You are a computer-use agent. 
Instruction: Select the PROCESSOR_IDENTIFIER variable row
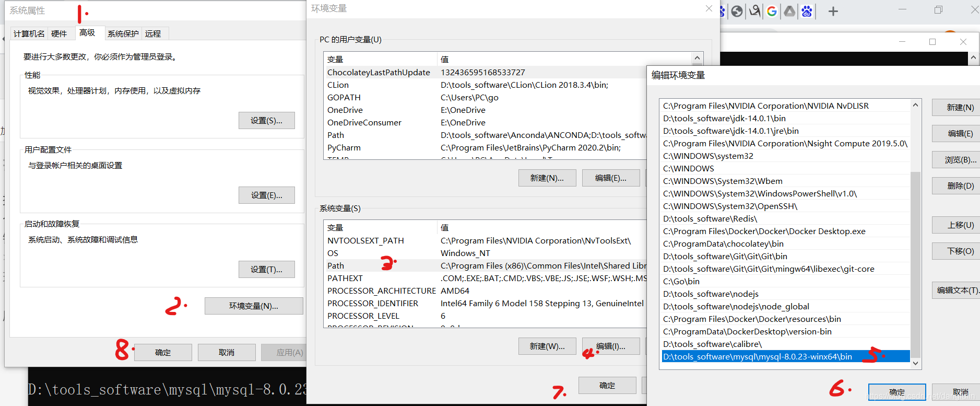486,303
